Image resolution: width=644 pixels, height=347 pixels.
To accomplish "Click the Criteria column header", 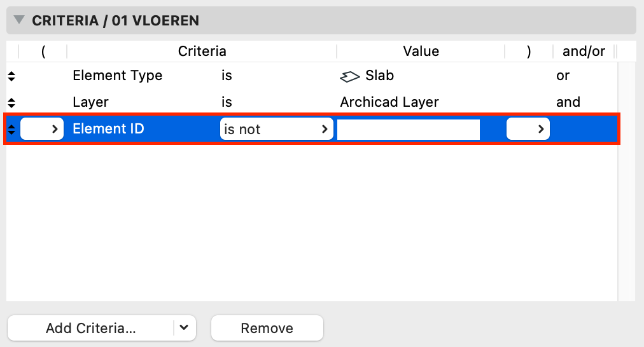I will [202, 51].
